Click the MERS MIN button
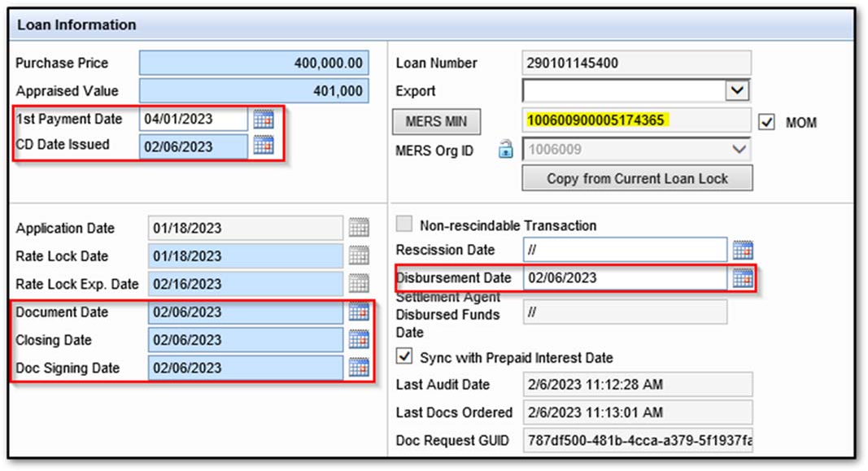 pos(436,122)
